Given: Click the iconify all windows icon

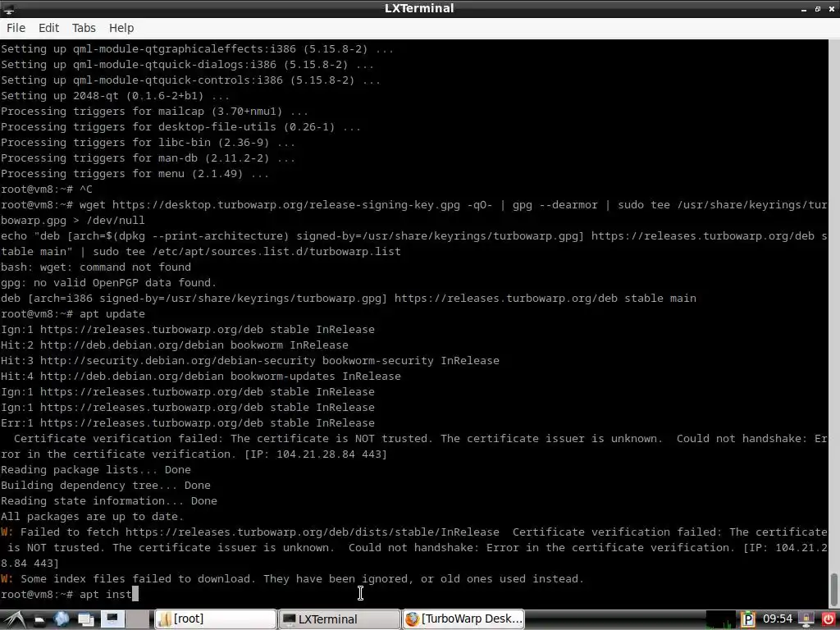Looking at the screenshot, I should coord(85,619).
